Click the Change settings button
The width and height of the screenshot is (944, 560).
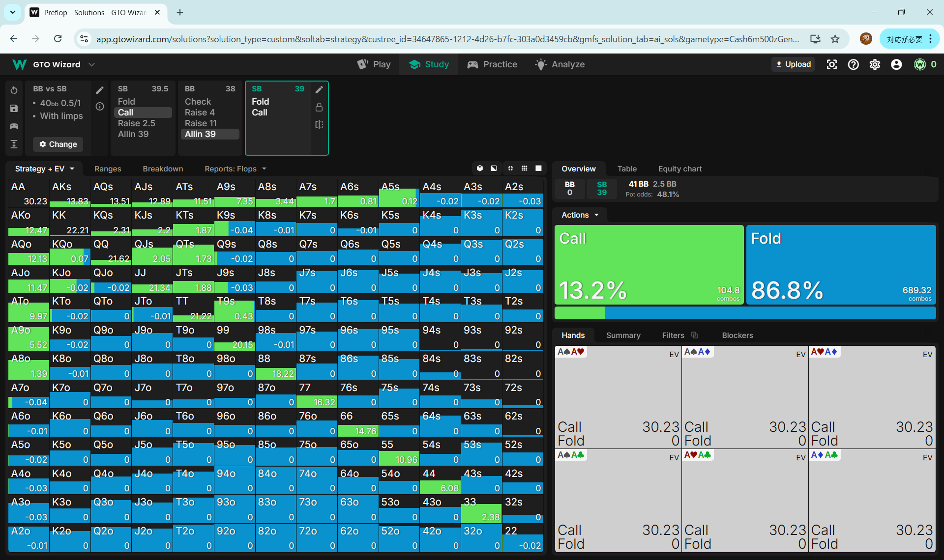[x=58, y=144]
